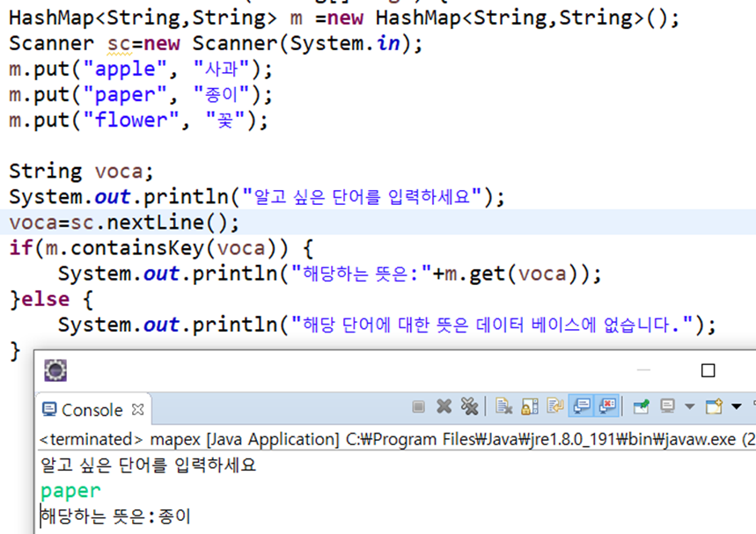Pin the current console
756x534 pixels.
pos(642,406)
